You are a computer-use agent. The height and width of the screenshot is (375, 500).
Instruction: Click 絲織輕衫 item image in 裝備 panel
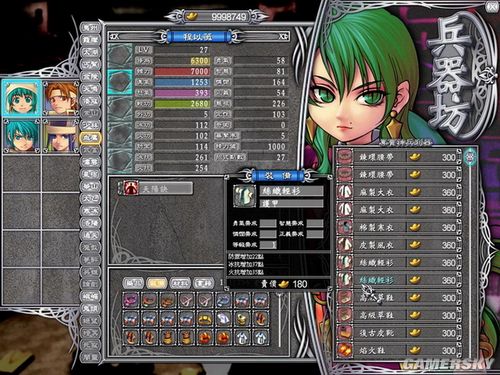coord(244,196)
